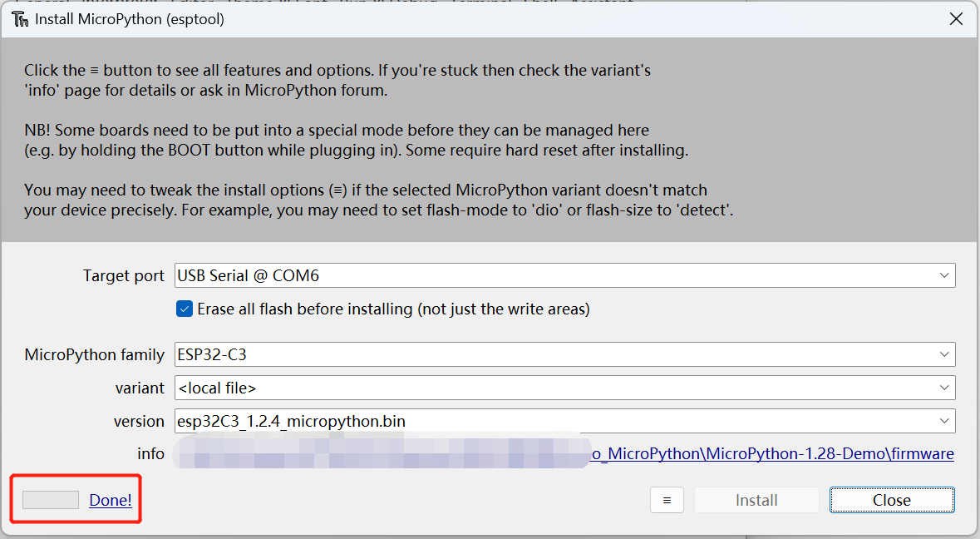980x539 pixels.
Task: Click the Install button
Action: 756,500
